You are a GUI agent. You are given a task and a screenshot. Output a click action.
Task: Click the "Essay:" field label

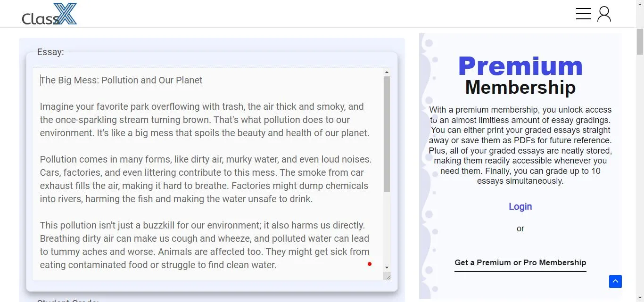point(50,52)
